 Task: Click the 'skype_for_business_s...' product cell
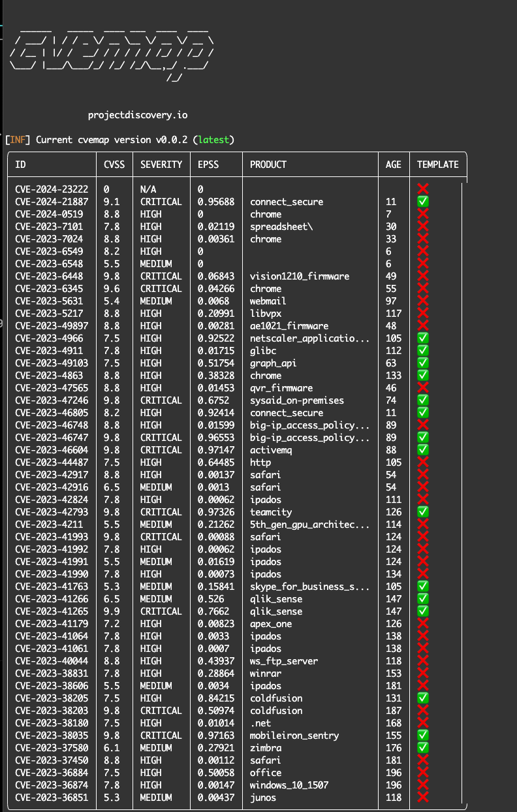(x=310, y=587)
